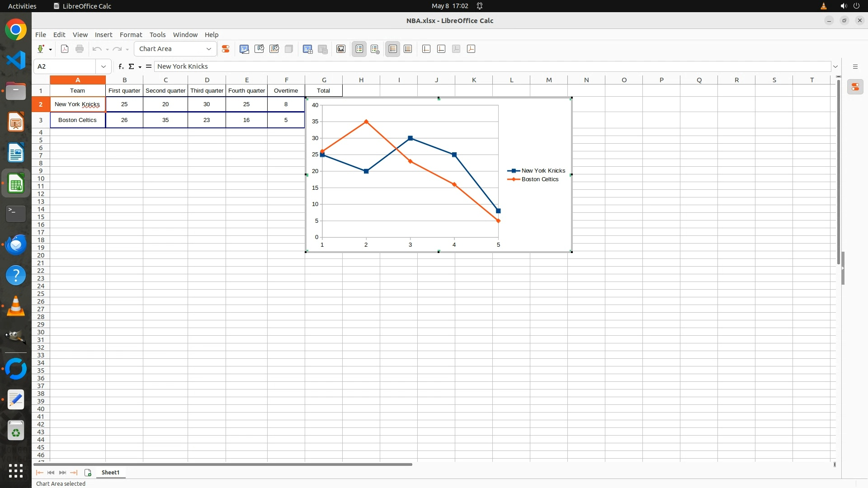Viewport: 868px width, 488px height.
Task: Open the Format menu
Action: coord(131,34)
